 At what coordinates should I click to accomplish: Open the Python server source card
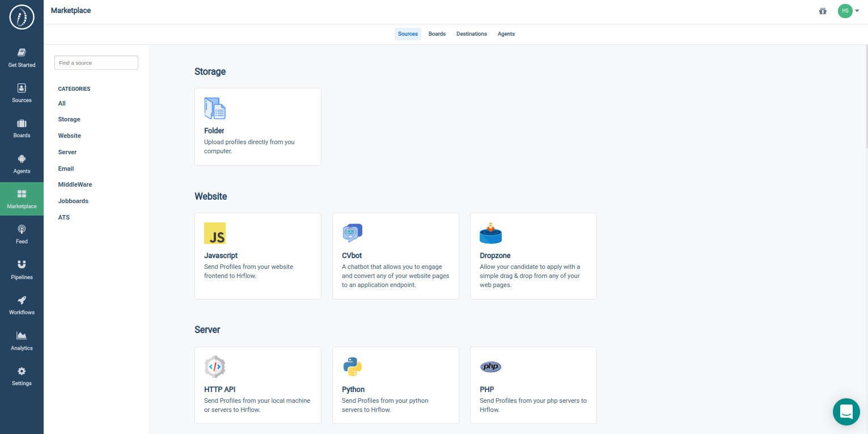click(395, 385)
